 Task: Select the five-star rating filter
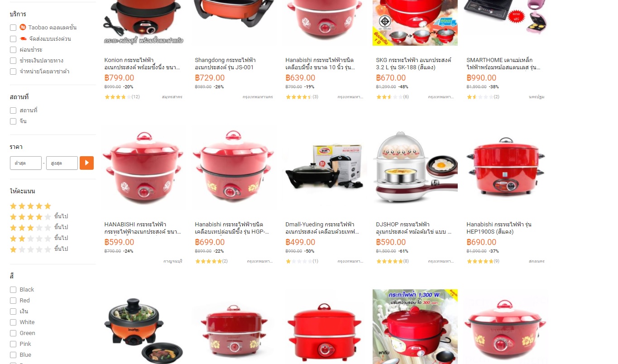30,206
